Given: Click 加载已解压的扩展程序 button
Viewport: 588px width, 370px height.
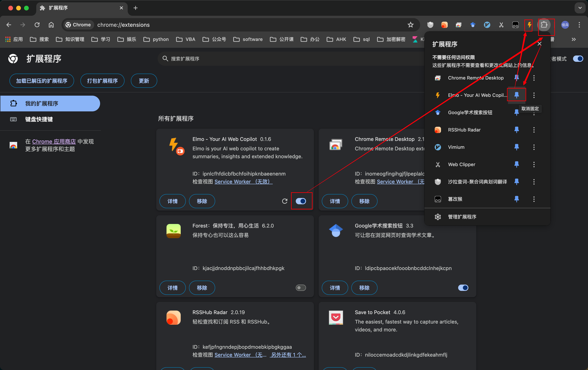Looking at the screenshot, I should 42,81.
